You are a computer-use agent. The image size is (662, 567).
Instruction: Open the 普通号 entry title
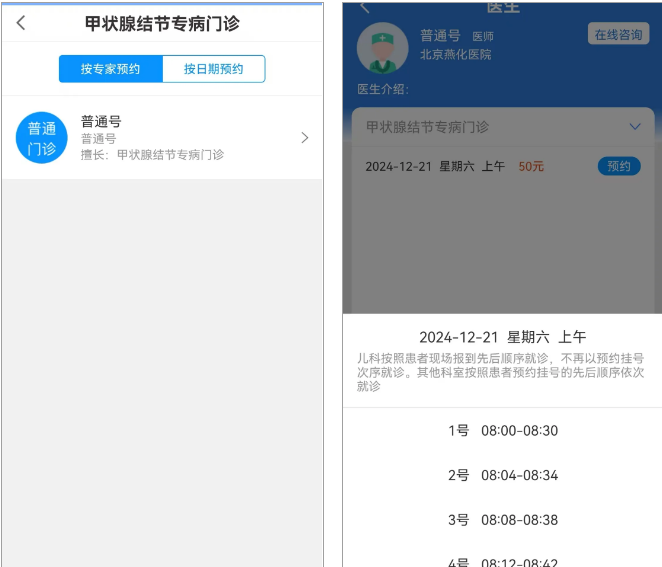click(x=101, y=122)
